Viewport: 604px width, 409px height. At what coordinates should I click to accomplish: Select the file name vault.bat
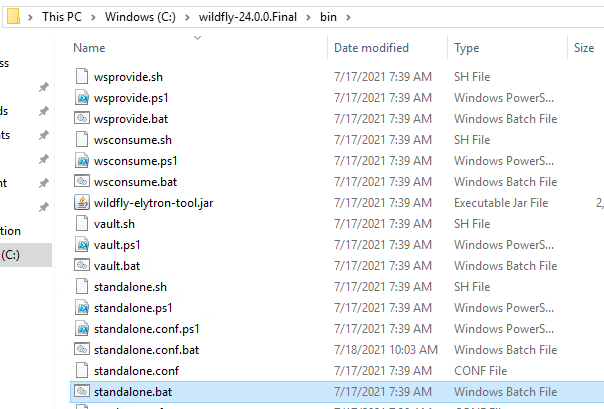click(x=117, y=266)
